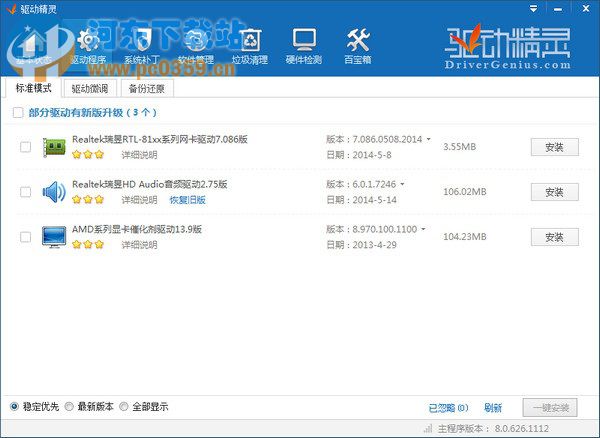Tick checkbox for Realtek HD Audio driver

click(25, 192)
